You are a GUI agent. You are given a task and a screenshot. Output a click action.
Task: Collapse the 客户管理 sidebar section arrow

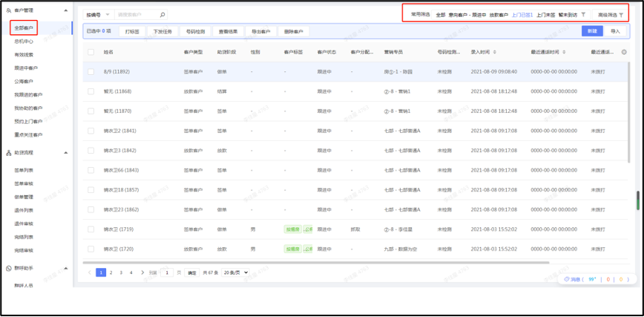66,10
